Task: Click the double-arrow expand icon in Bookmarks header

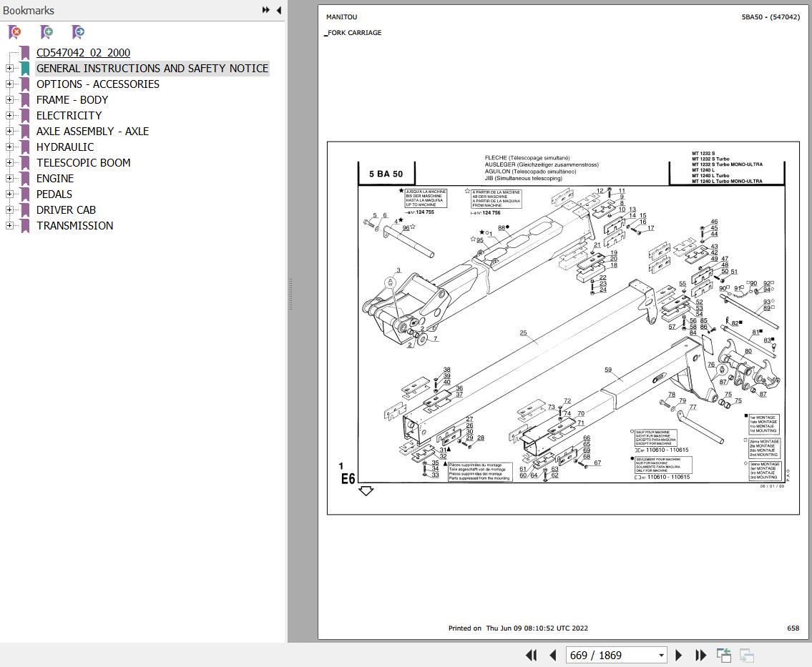Action: click(265, 10)
